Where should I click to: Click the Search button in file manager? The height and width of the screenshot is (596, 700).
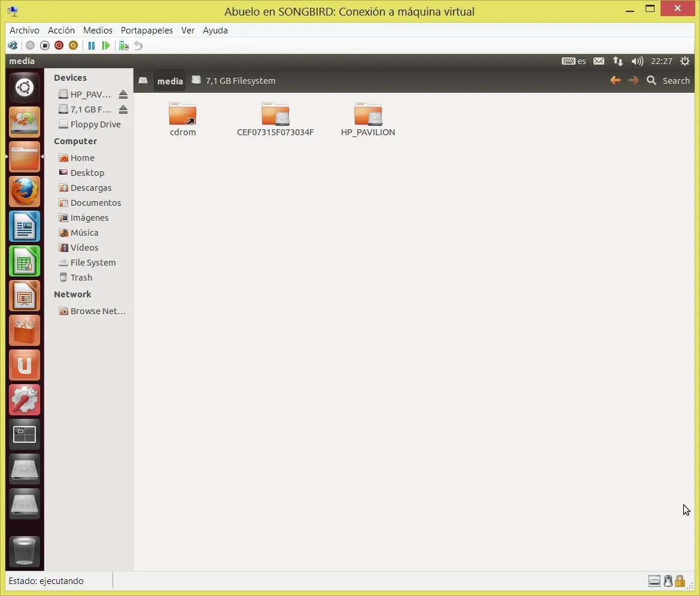click(x=669, y=80)
